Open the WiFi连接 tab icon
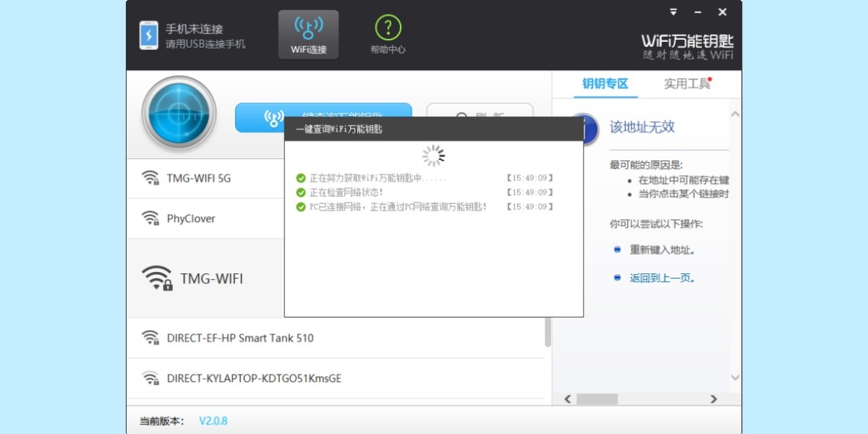The height and width of the screenshot is (434, 868). tap(308, 35)
